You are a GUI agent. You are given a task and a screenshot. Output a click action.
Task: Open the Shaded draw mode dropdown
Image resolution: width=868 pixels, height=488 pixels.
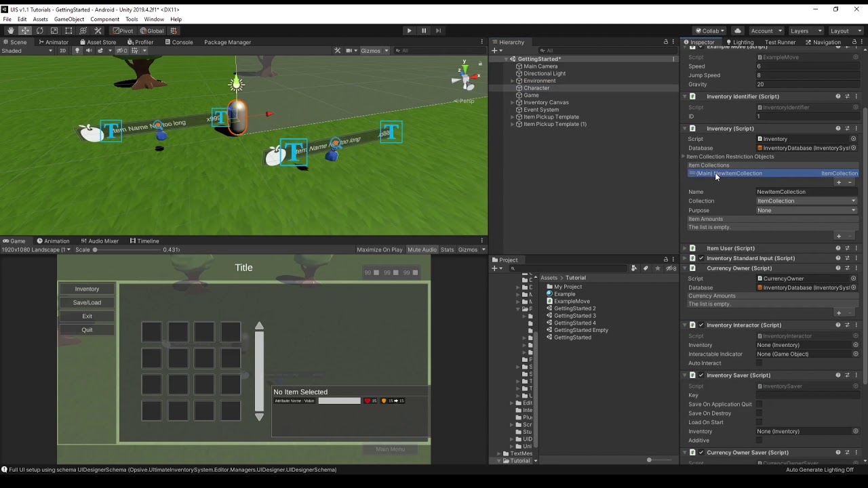click(x=27, y=51)
